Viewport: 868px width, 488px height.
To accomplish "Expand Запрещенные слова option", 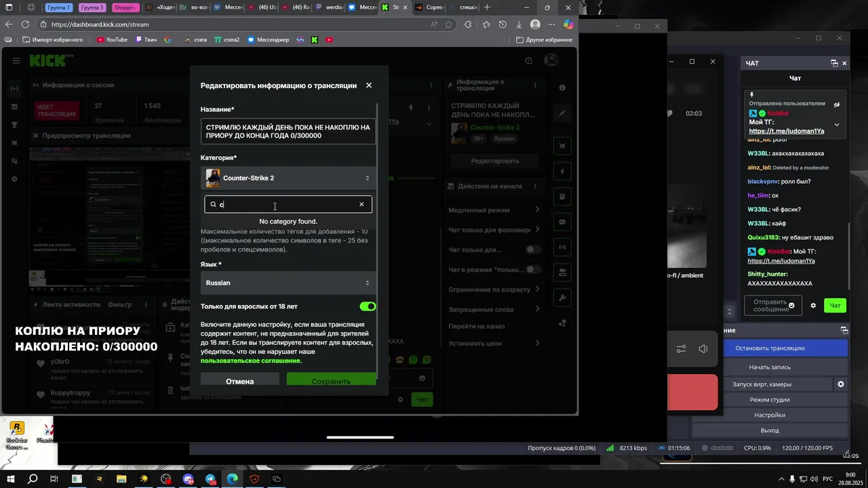I will (494, 310).
